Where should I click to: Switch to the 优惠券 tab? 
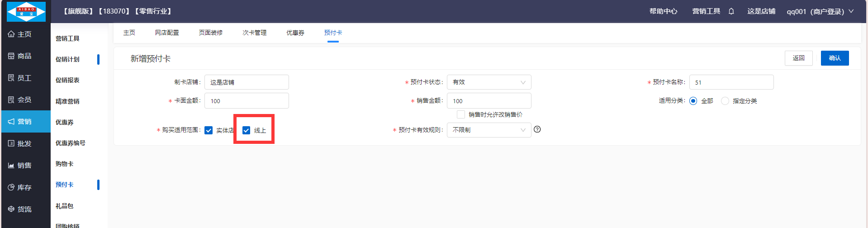(x=295, y=33)
